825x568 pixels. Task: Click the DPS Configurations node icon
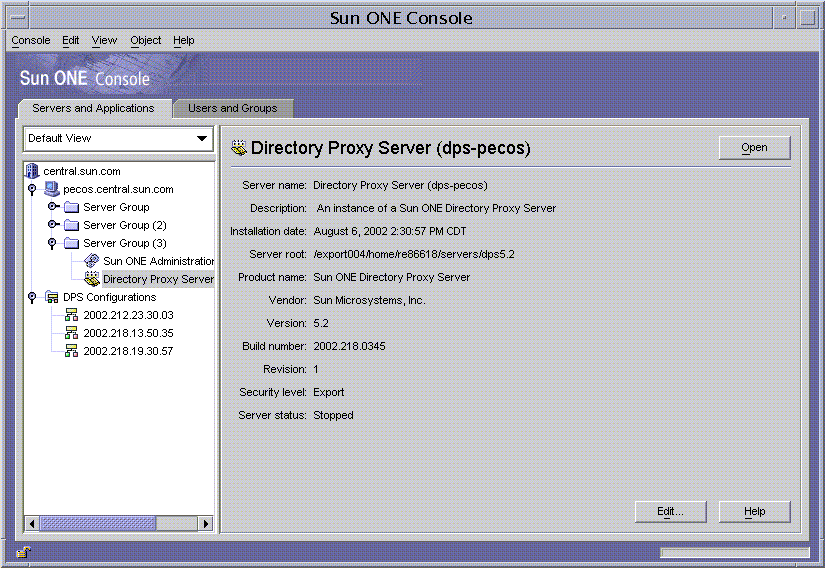[x=52, y=297]
